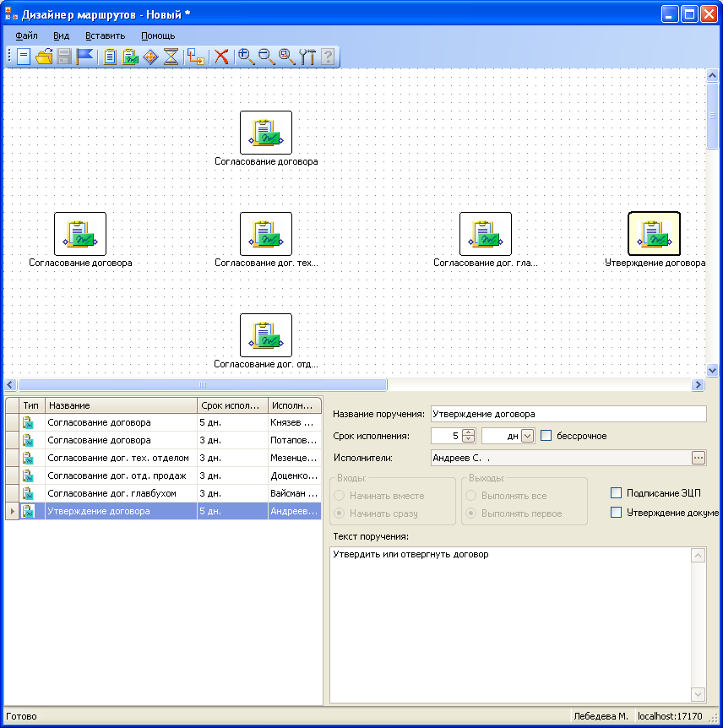723x728 pixels.
Task: Click type icon in Согласование дог. тех. отделом row
Action: 29,458
